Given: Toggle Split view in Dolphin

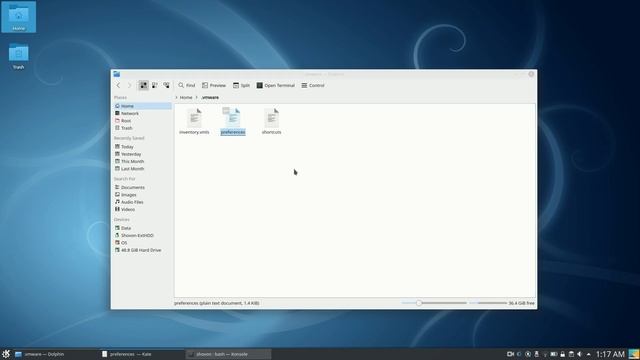Looking at the screenshot, I should coord(241,85).
